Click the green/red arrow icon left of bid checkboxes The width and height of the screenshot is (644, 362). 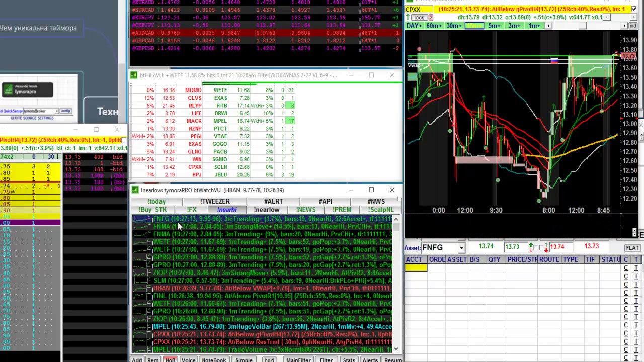[531, 247]
